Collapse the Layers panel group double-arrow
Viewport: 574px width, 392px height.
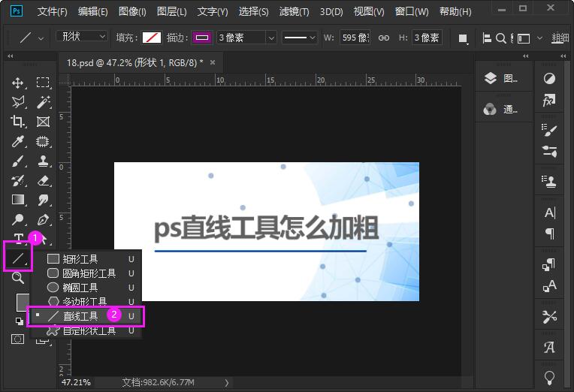click(526, 56)
